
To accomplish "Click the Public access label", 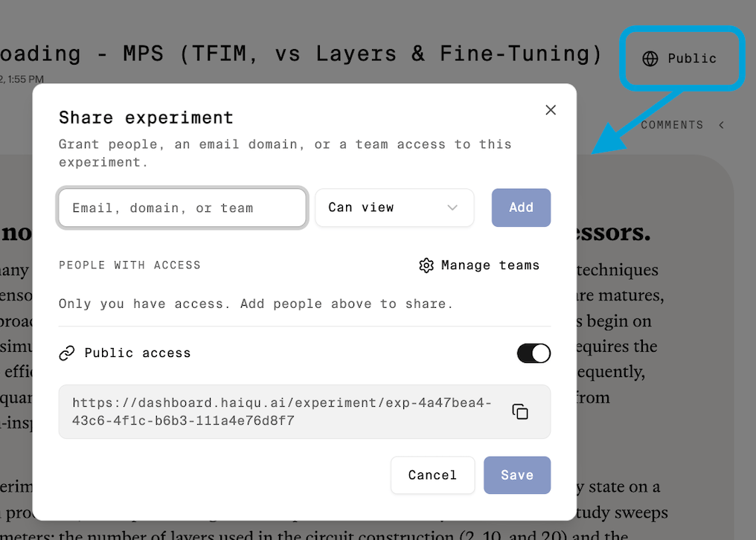I will click(138, 353).
